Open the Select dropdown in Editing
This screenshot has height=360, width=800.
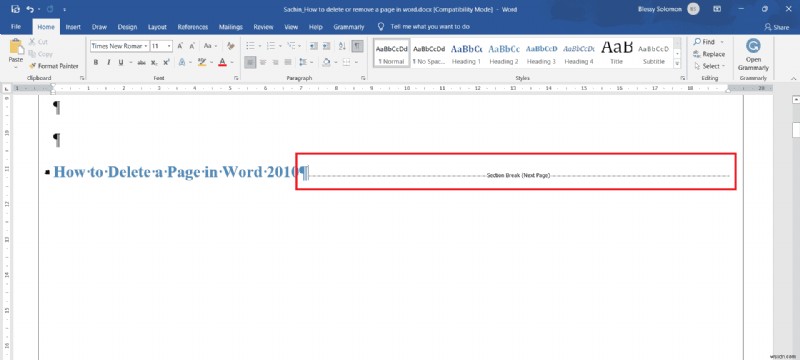709,66
